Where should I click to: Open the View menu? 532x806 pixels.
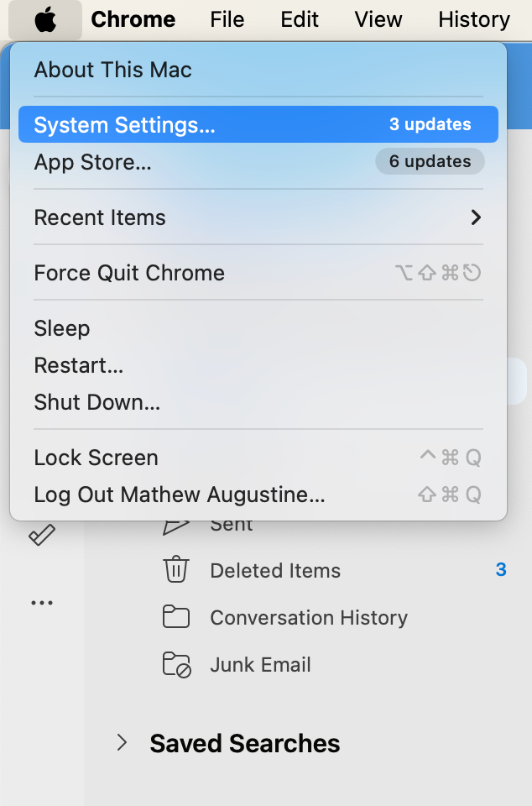click(x=378, y=20)
